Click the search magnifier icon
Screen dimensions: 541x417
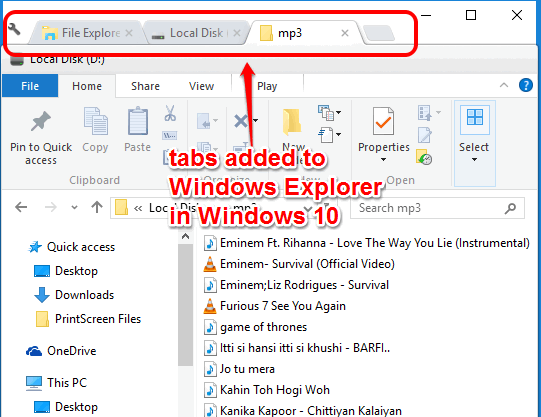(511, 208)
